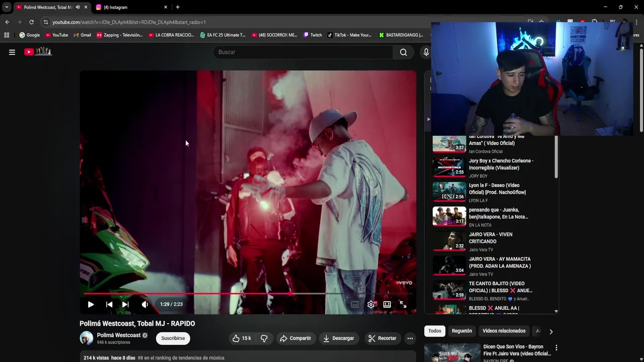Open the Gmail bookmark
This screenshot has width=644, height=362.
click(83, 35)
